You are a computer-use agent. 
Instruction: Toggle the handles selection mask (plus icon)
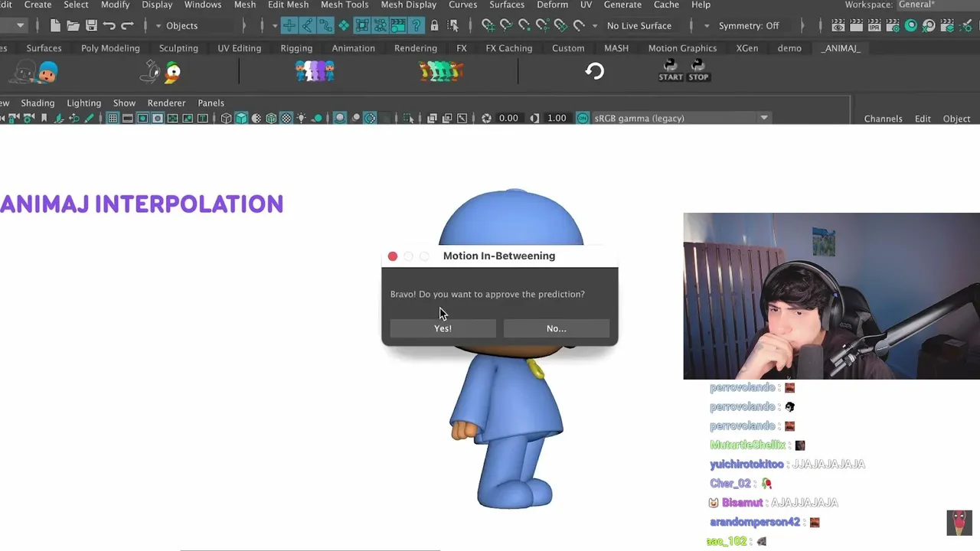click(x=289, y=25)
